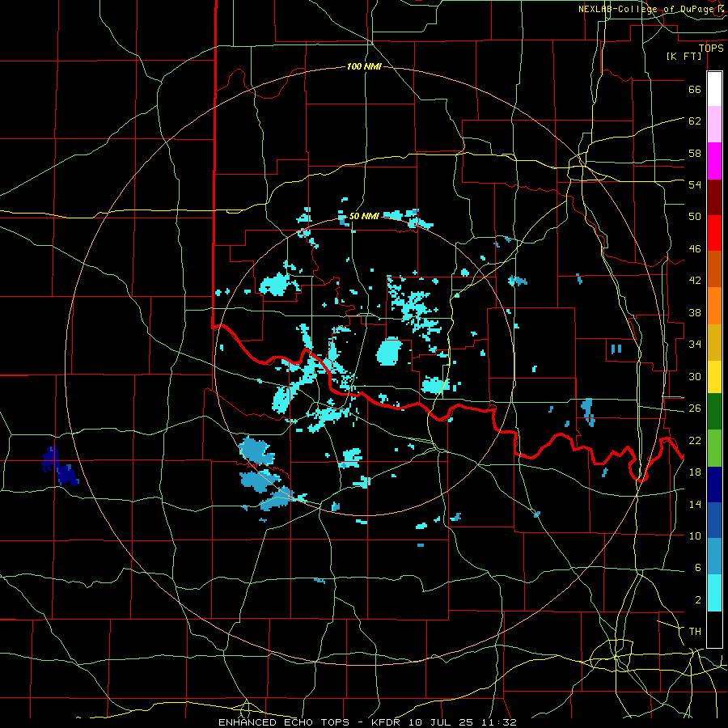Select the magenta swatch in the color scale

[714, 161]
